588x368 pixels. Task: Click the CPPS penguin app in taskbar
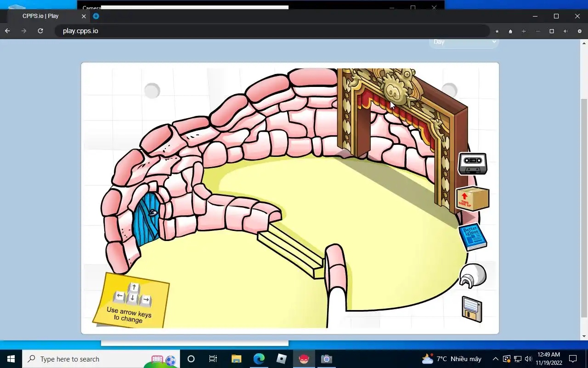[x=304, y=359]
